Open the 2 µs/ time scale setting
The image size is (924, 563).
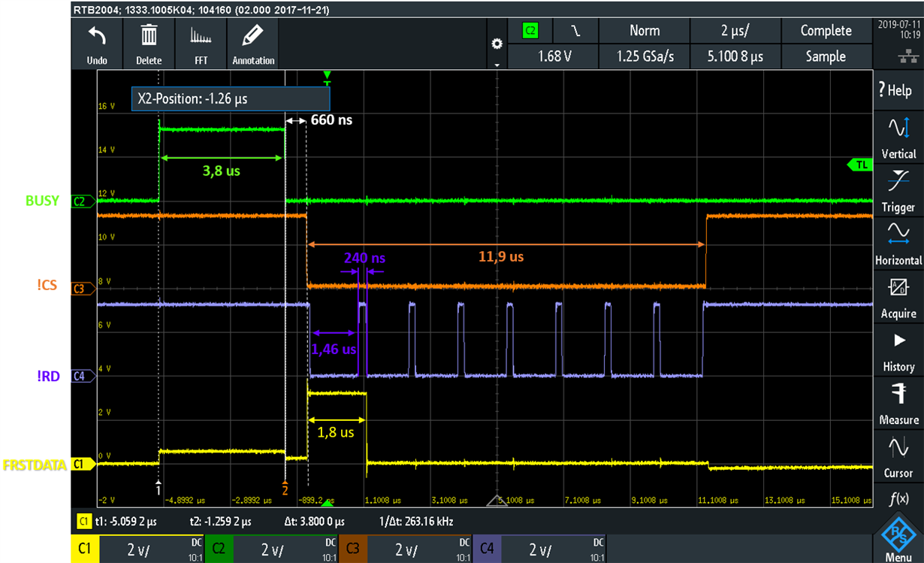click(x=735, y=31)
